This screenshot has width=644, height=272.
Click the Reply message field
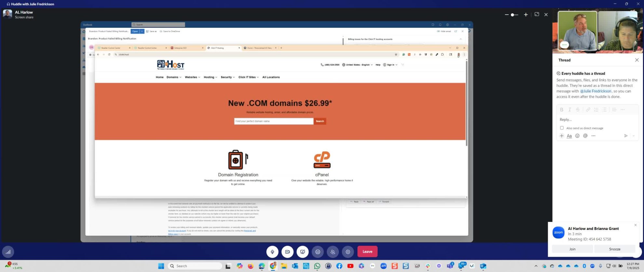(597, 120)
